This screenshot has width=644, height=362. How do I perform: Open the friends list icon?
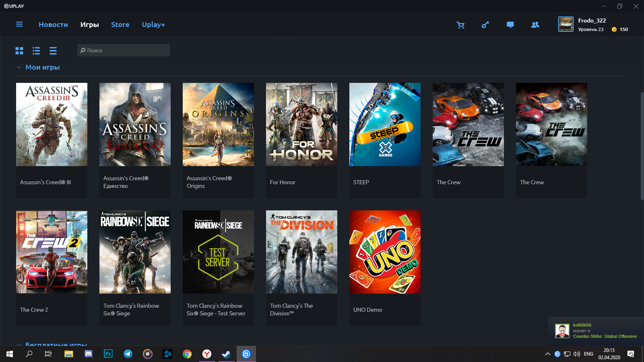535,25
